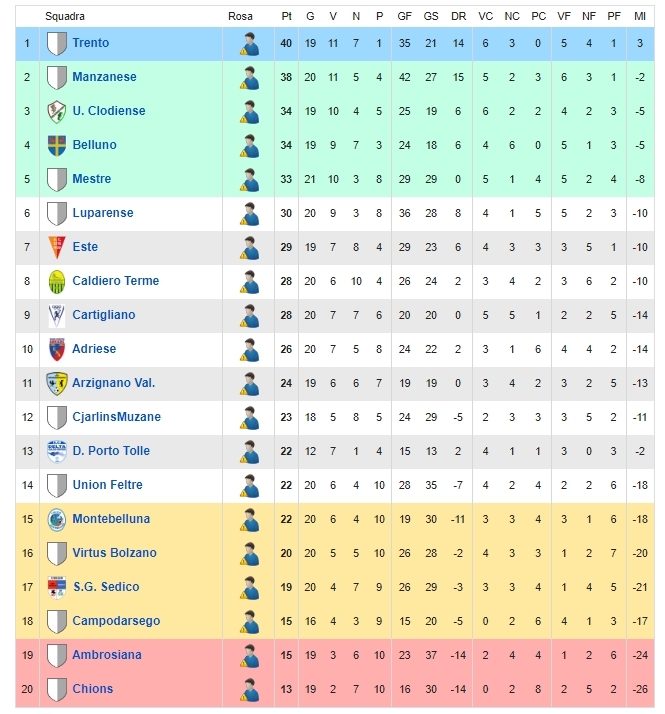
Task: Open the Rosa icon for Chions
Action: [249, 689]
